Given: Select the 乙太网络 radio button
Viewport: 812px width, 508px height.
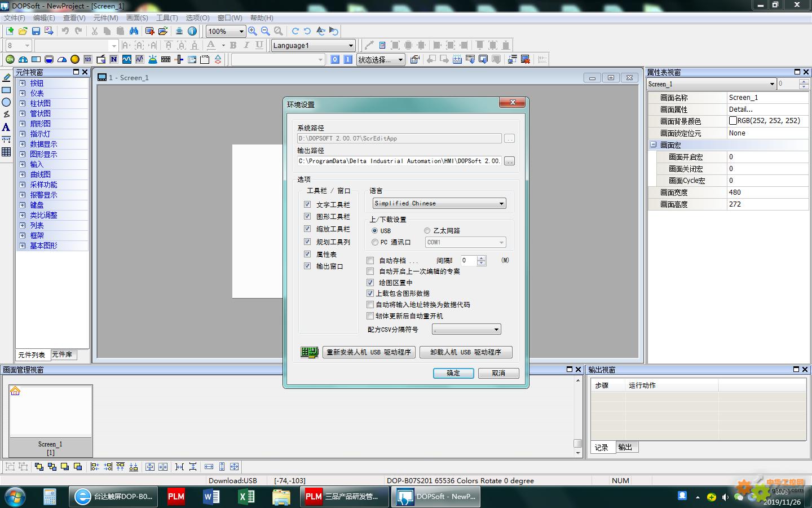Looking at the screenshot, I should point(427,230).
